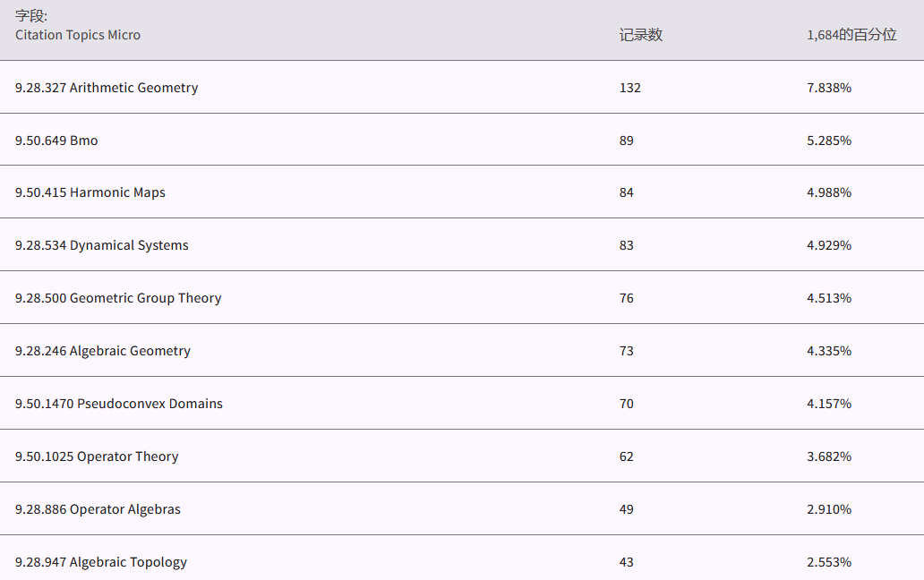
Task: Open the Algebraic Topology topic
Action: (x=101, y=562)
